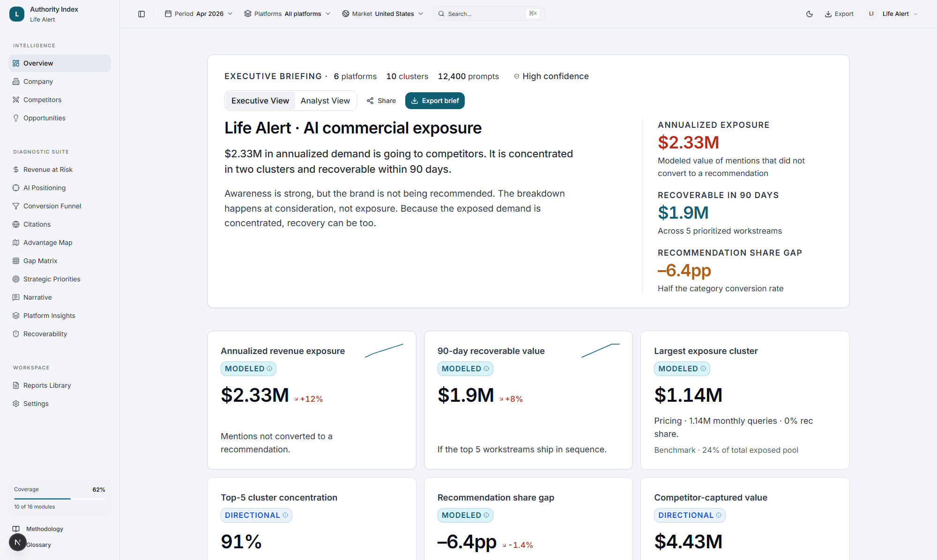The height and width of the screenshot is (560, 937).
Task: Click the Export button in top bar
Action: tap(839, 14)
